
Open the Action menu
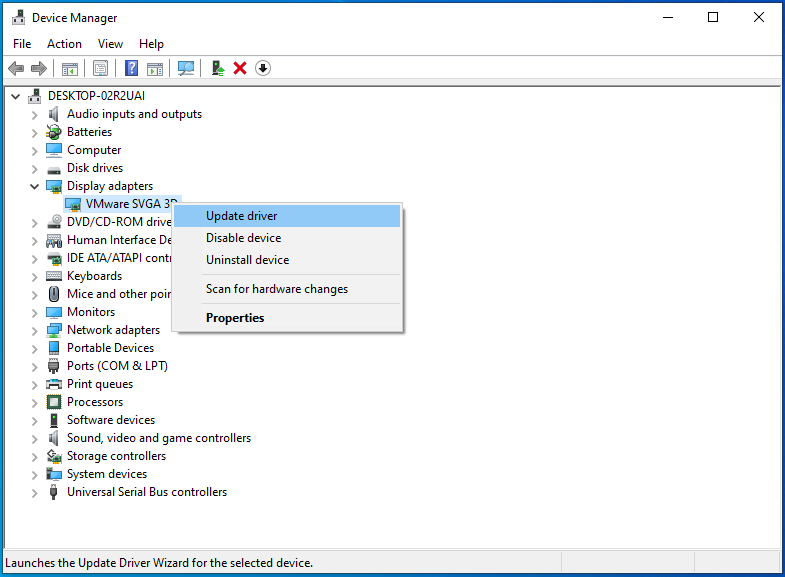click(64, 44)
